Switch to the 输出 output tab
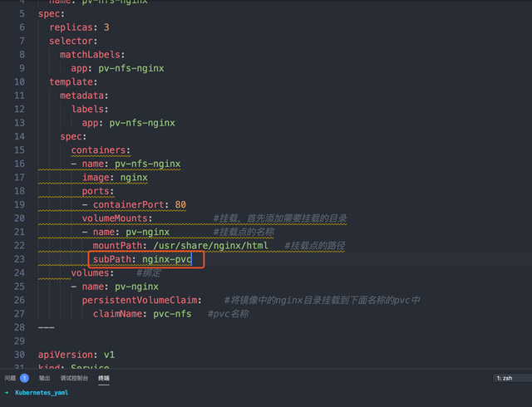 (44, 378)
